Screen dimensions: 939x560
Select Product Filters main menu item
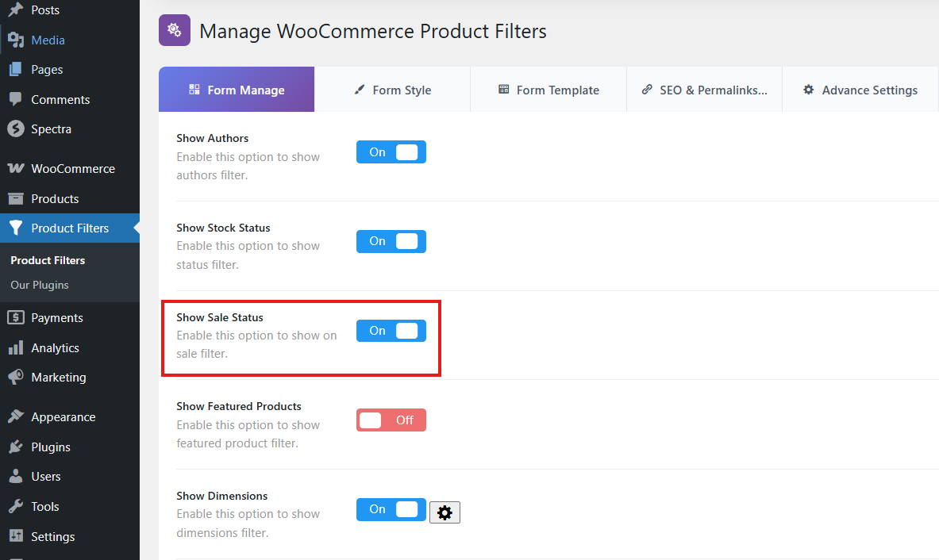pyautogui.click(x=70, y=228)
